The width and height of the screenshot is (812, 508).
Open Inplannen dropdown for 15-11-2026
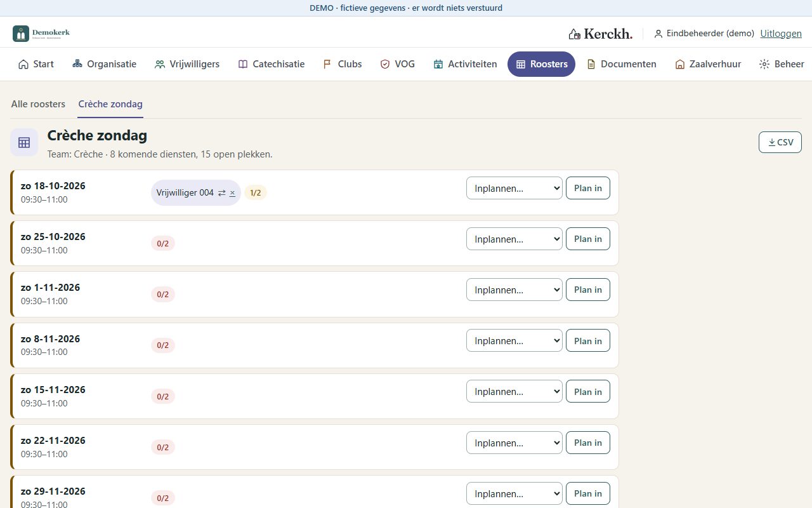pyautogui.click(x=514, y=391)
